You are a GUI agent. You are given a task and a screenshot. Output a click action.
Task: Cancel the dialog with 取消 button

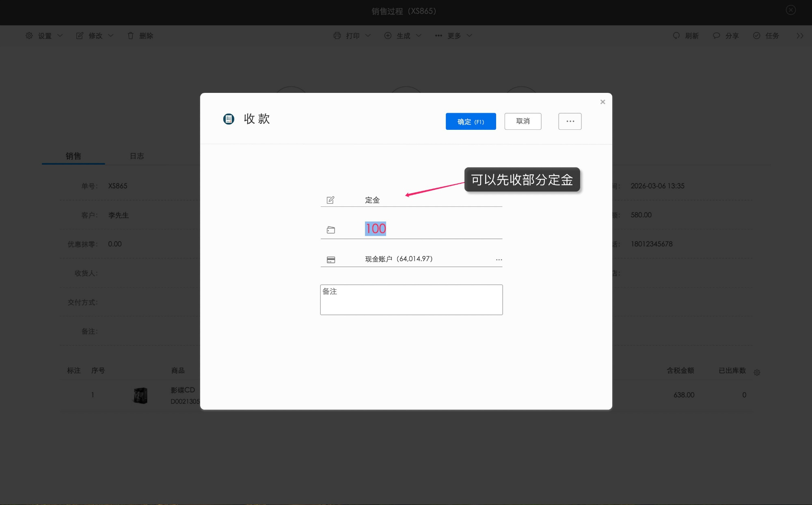click(x=523, y=121)
